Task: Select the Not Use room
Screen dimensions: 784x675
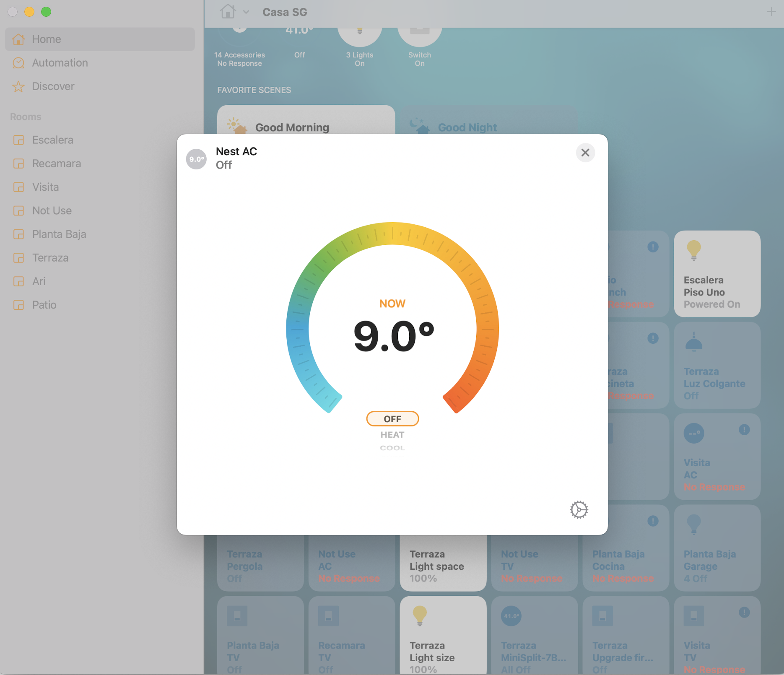Action: (x=100, y=210)
